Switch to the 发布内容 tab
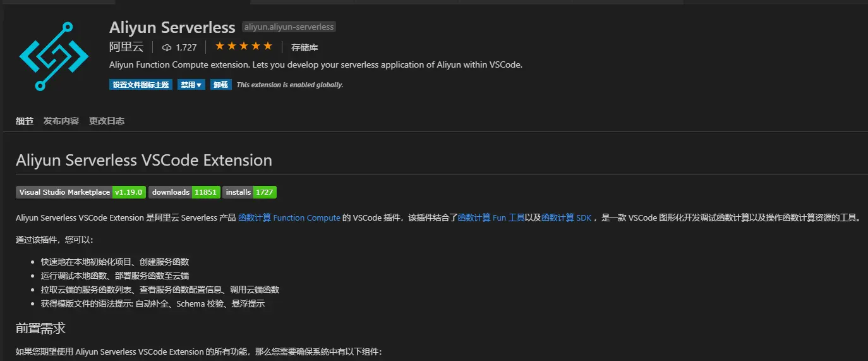868x361 pixels. (61, 121)
